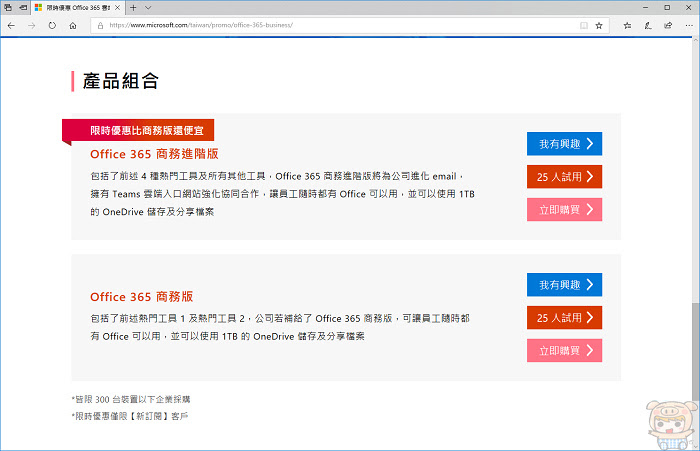Toggle reading view icon in address bar

pos(584,25)
